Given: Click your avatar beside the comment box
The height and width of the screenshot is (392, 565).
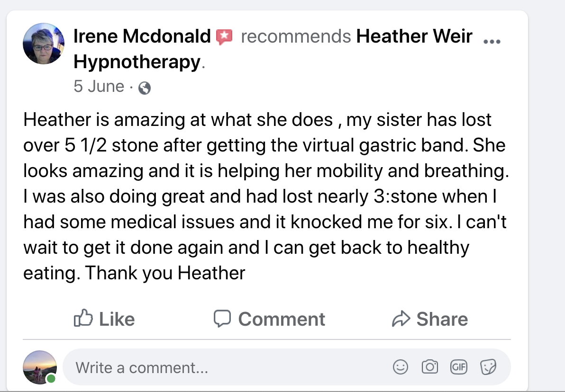Looking at the screenshot, I should (x=40, y=367).
